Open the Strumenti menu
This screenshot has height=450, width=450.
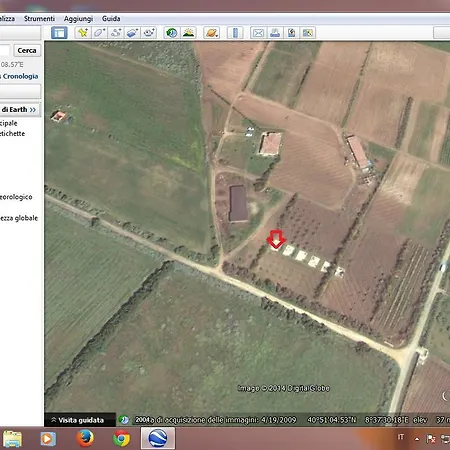tap(39, 19)
